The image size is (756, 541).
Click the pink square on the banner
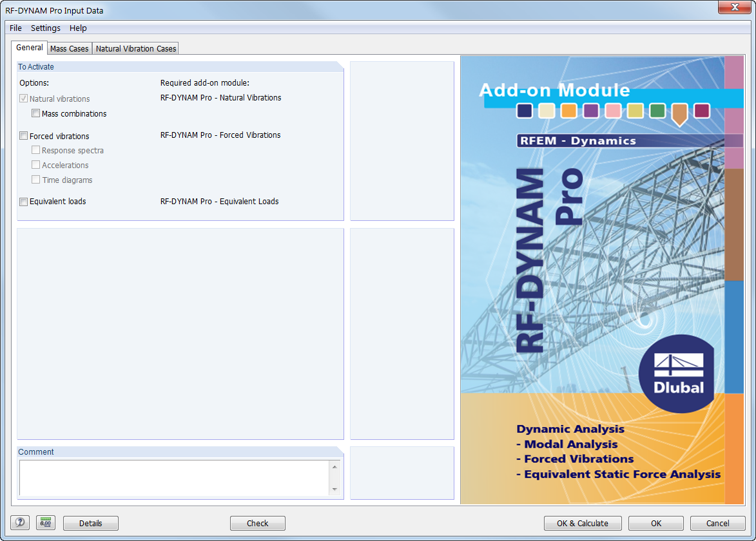(x=614, y=111)
